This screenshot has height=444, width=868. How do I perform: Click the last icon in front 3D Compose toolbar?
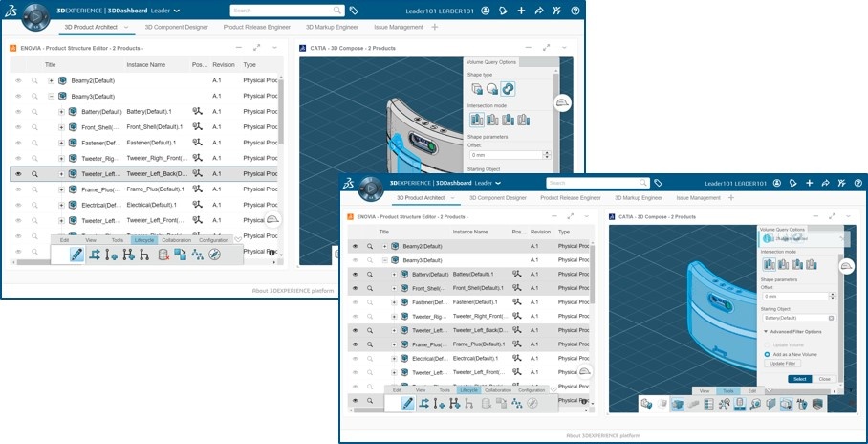pos(816,404)
